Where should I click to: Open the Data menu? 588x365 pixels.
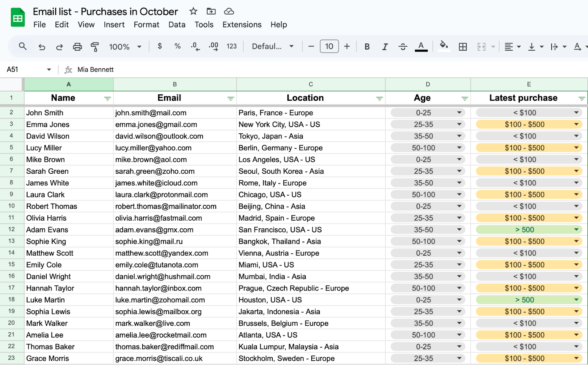pos(177,25)
